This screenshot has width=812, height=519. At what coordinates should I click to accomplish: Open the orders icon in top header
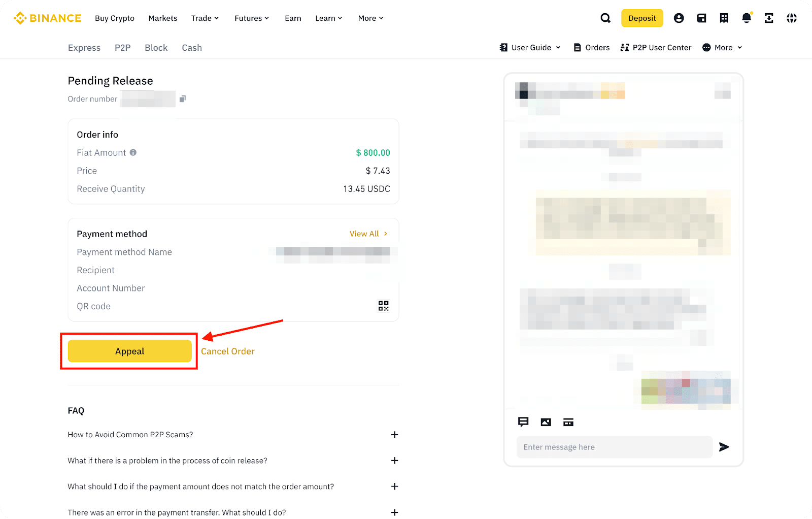click(x=724, y=18)
